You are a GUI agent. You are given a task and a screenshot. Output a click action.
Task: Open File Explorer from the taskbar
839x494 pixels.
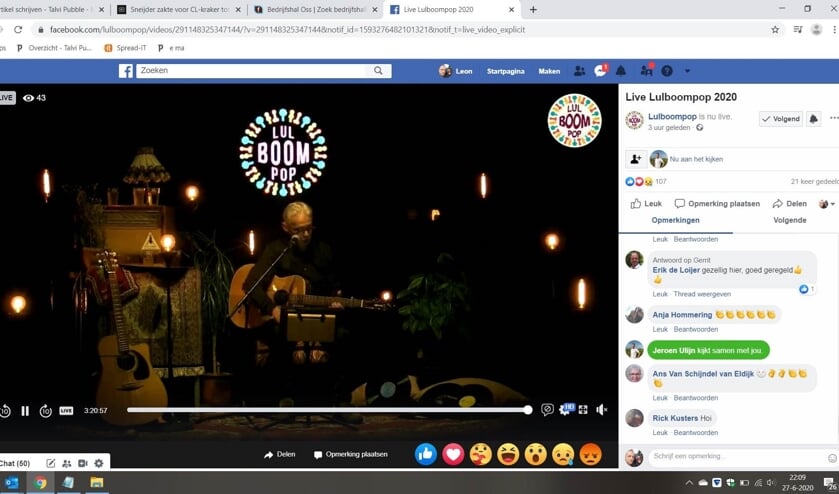tap(96, 483)
